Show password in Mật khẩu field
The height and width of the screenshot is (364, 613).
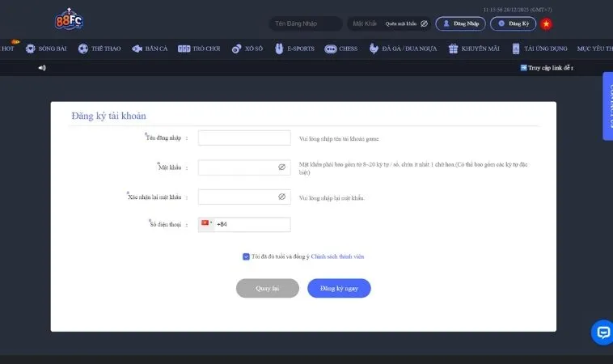282,167
